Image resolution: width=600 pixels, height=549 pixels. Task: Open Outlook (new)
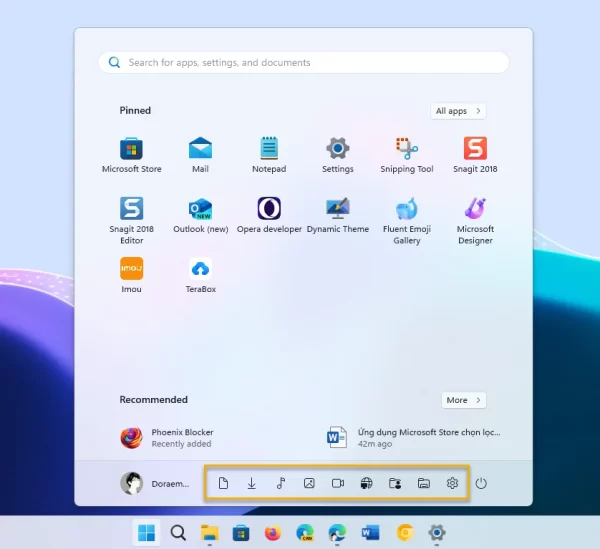[201, 215]
